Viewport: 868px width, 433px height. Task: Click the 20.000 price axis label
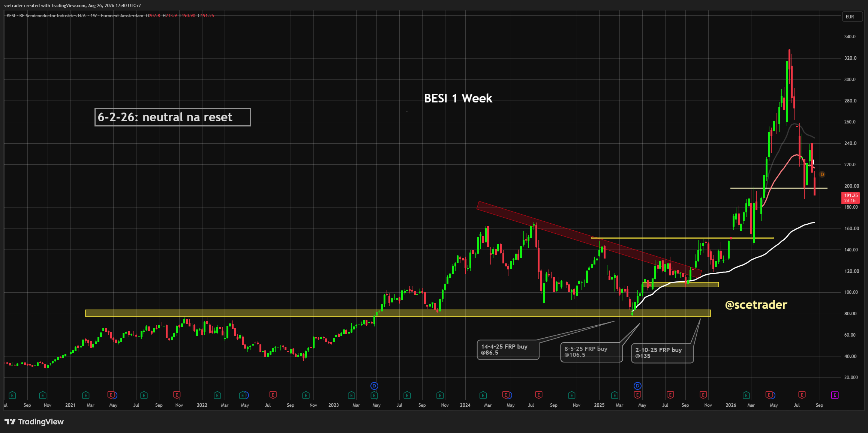pyautogui.click(x=851, y=377)
